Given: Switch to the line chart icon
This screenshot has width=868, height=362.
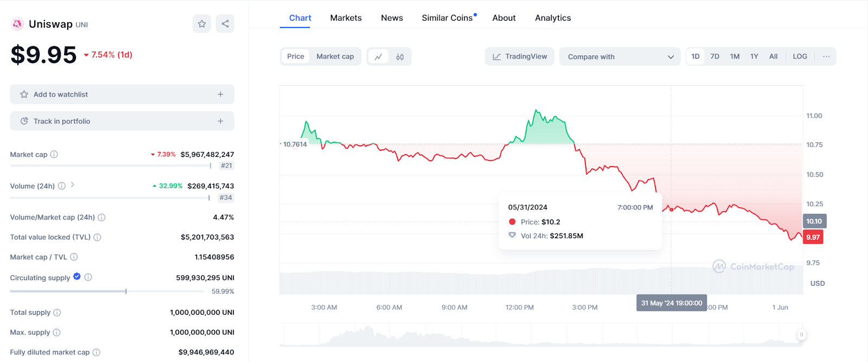Looking at the screenshot, I should coord(378,56).
